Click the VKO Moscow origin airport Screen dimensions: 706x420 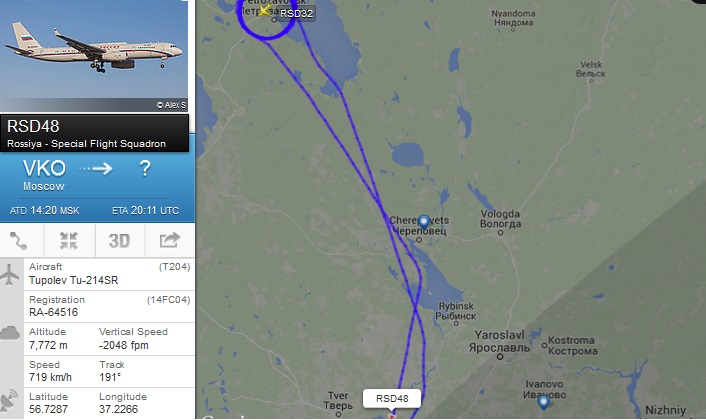44,175
